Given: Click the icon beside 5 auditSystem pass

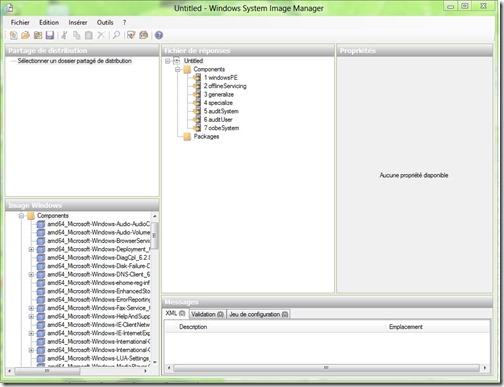Looking at the screenshot, I should coord(197,111).
